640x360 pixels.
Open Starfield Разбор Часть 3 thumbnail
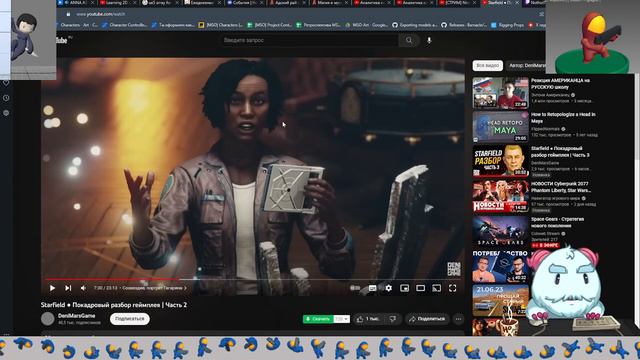[x=500, y=161]
